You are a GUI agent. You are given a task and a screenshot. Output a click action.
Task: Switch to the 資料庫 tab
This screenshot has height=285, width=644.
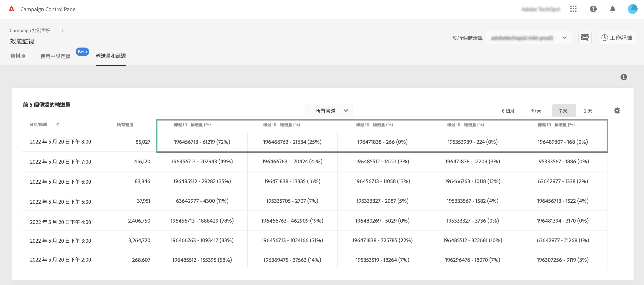[18, 56]
